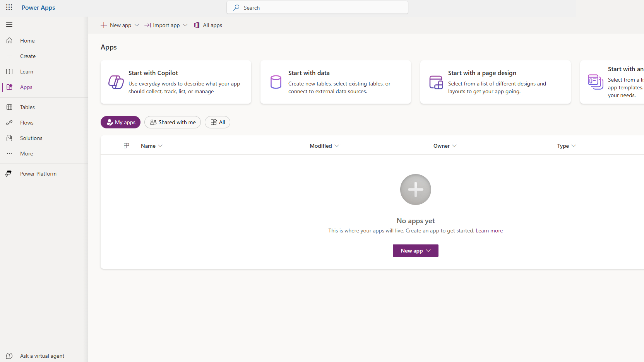Collapse the left navigation hamburger menu
Screen dimensions: 644x362
9,25
